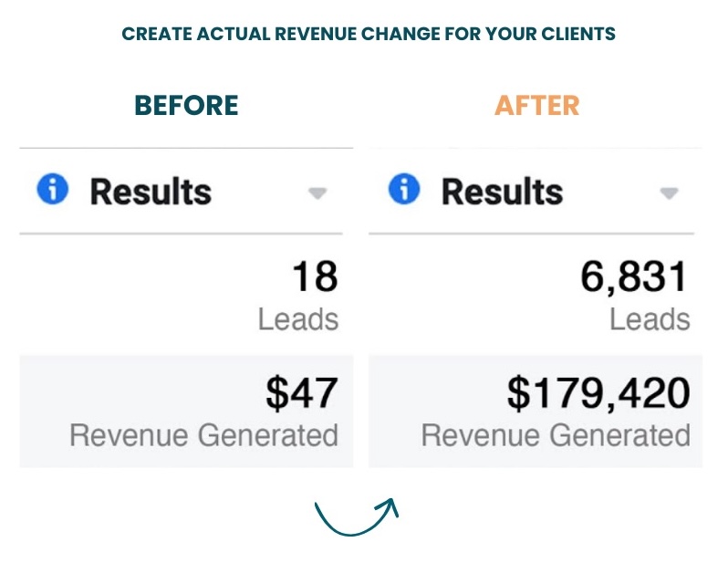Select the Results column label under AFTER
Viewport: 728px width, 563px height.
click(502, 192)
